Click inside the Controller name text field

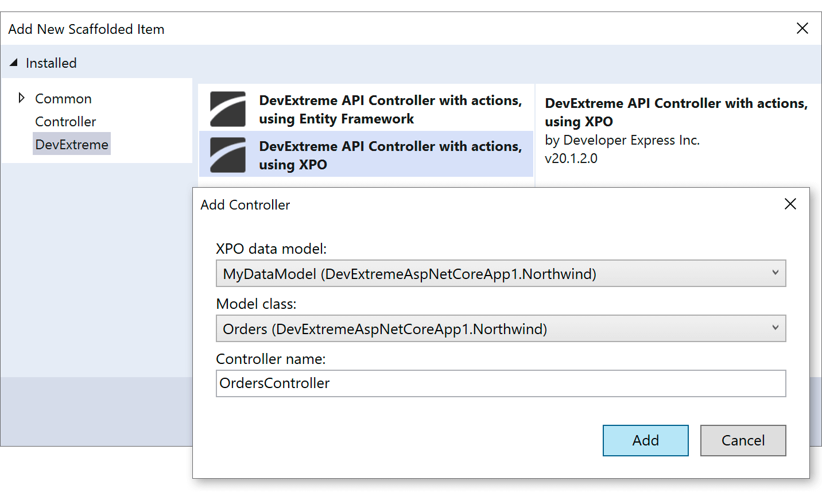501,383
